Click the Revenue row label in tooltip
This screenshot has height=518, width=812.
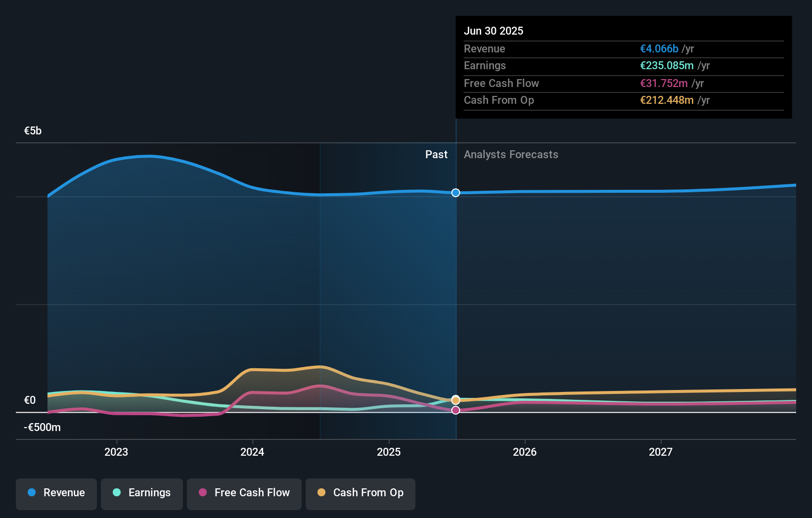(485, 49)
